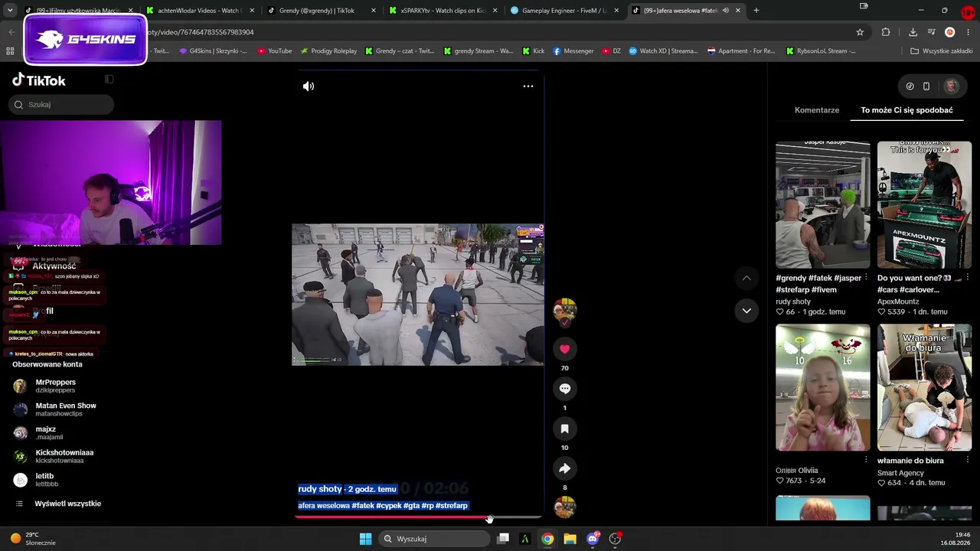Open the Wszystkie zakładki bookmarks folder
This screenshot has height=551, width=980.
tap(941, 51)
